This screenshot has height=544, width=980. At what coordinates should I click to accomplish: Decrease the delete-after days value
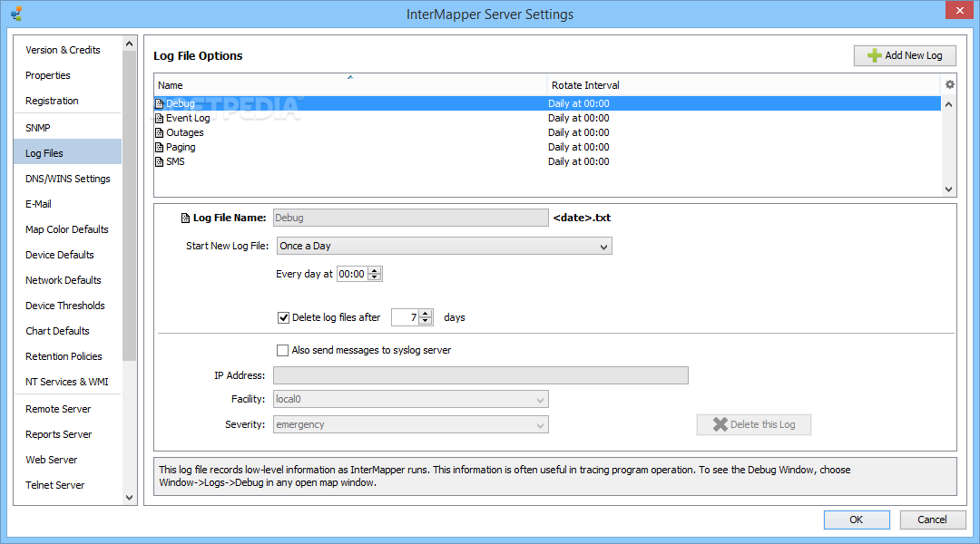coord(426,321)
